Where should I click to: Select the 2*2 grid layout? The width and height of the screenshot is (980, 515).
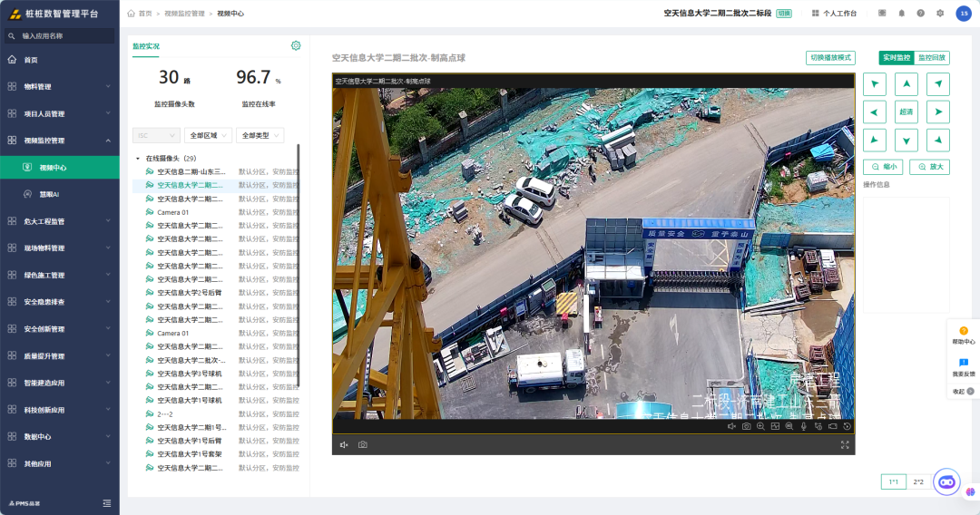[918, 482]
